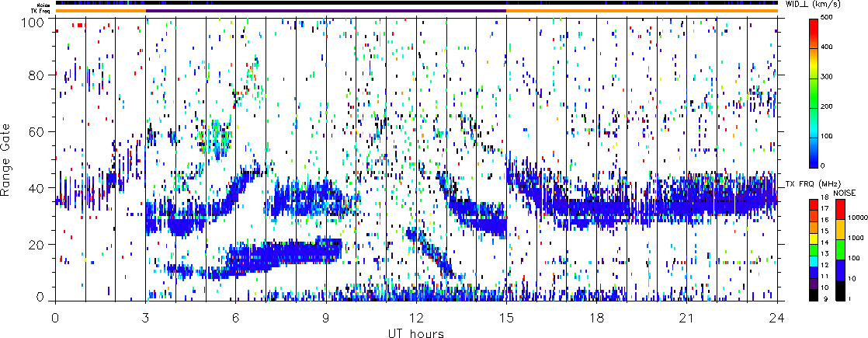Select the "18" tick label on the UT hours axis
The height and width of the screenshot is (338, 868).
point(597,316)
